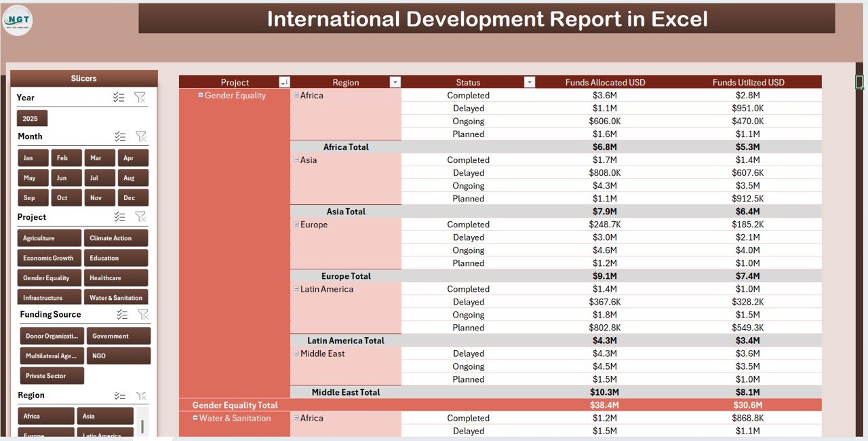Toggle multi-select in Year slicer
The width and height of the screenshot is (868, 441).
click(x=119, y=98)
